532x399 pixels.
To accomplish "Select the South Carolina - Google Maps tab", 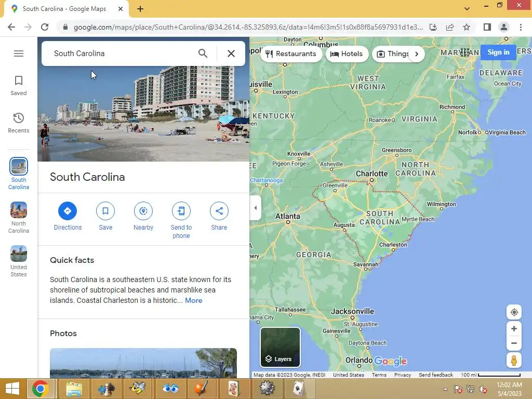I will point(66,9).
